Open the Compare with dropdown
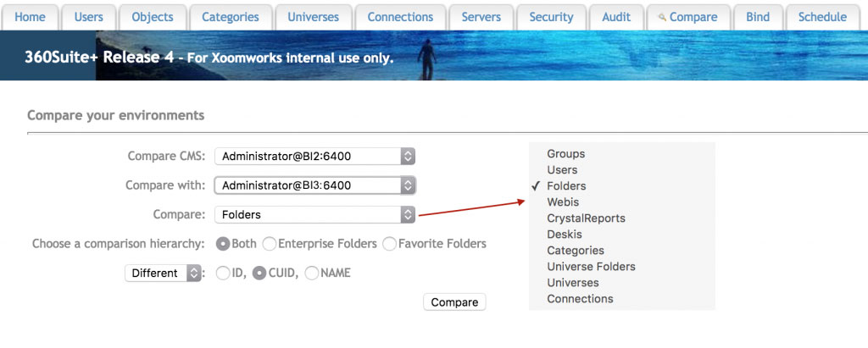Image resolution: width=868 pixels, height=348 pixels. (314, 185)
